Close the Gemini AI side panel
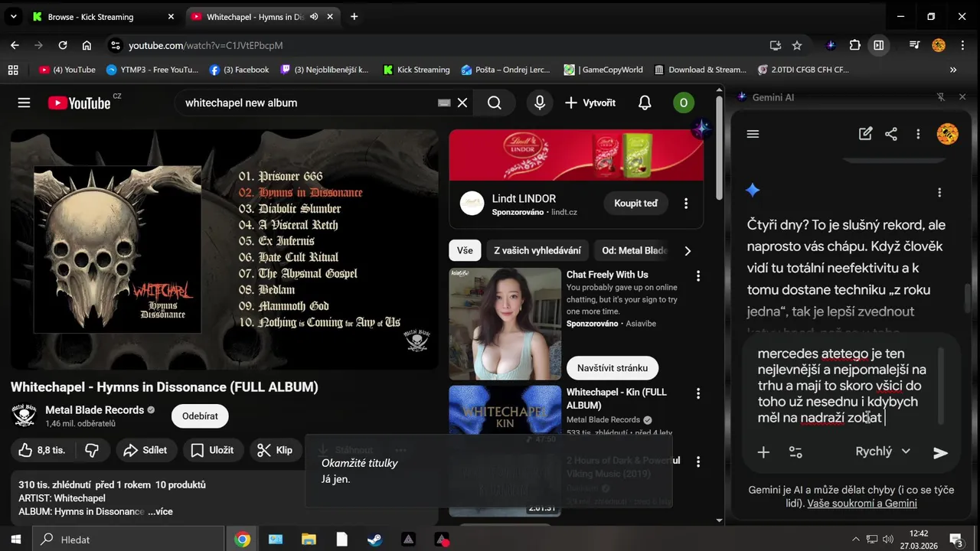Viewport: 980px width, 551px height. [x=963, y=97]
